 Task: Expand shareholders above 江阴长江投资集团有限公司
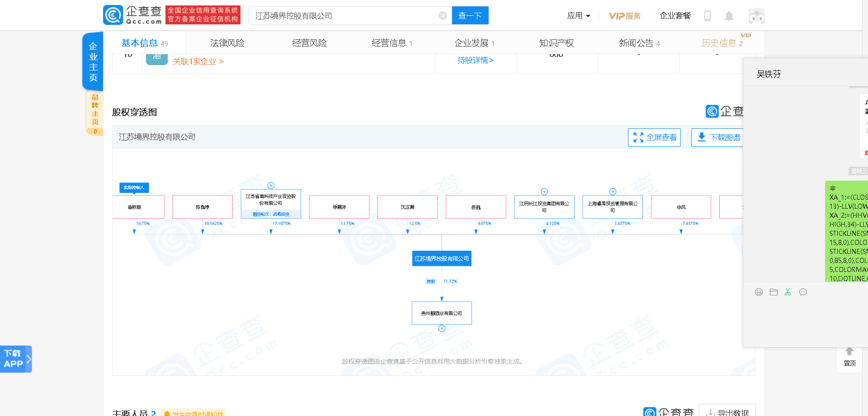coord(544,192)
